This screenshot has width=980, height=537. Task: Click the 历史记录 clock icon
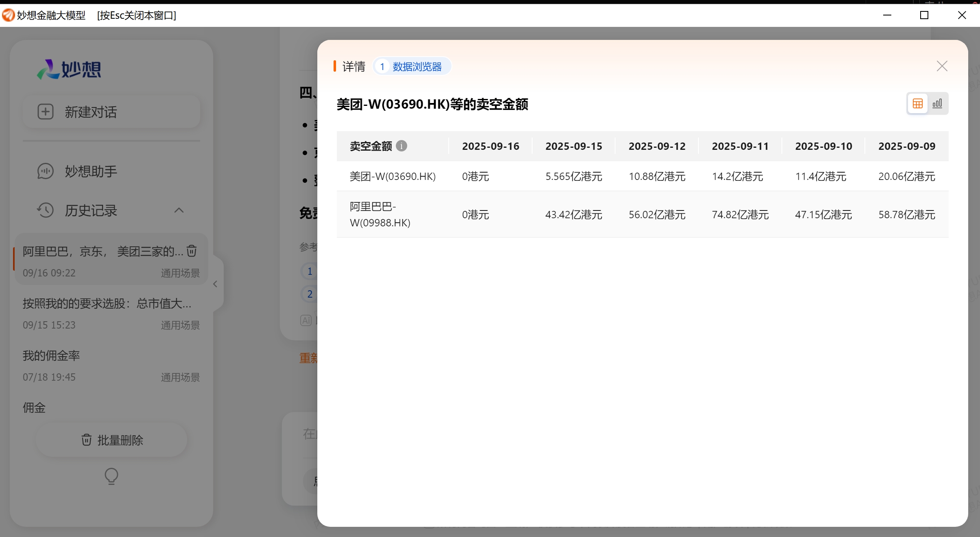coord(46,210)
